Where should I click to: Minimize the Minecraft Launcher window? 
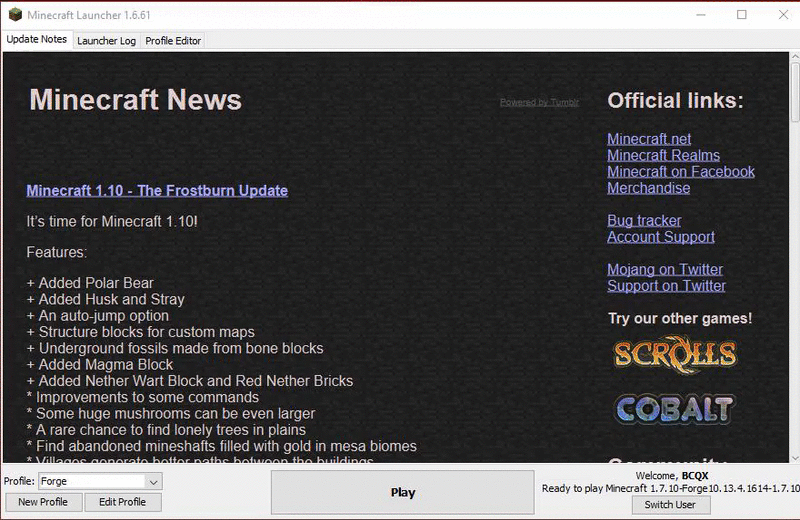[x=701, y=15]
